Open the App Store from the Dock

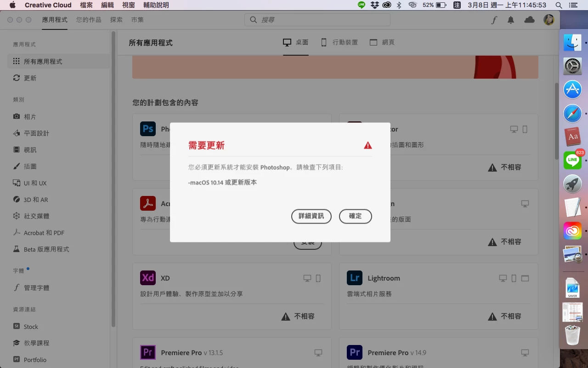point(572,90)
